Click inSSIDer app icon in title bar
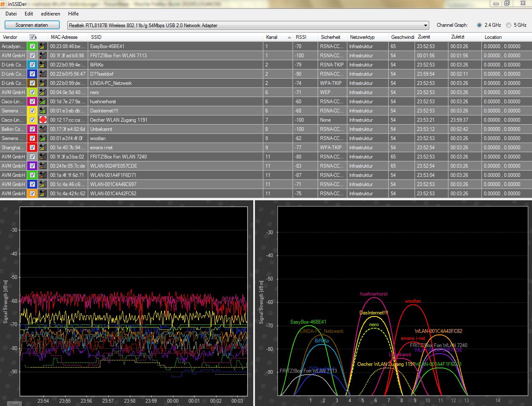The width and height of the screenshot is (532, 406). click(x=3, y=3)
